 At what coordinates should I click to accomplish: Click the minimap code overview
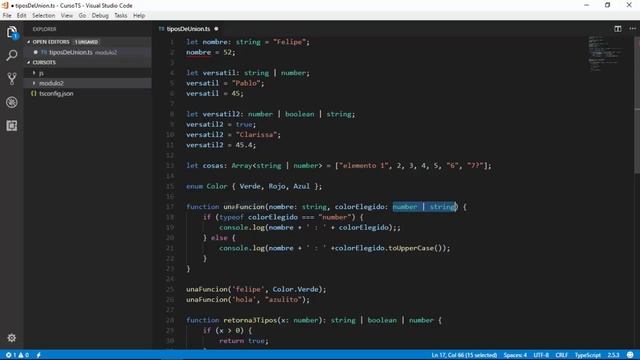pyautogui.click(x=605, y=54)
